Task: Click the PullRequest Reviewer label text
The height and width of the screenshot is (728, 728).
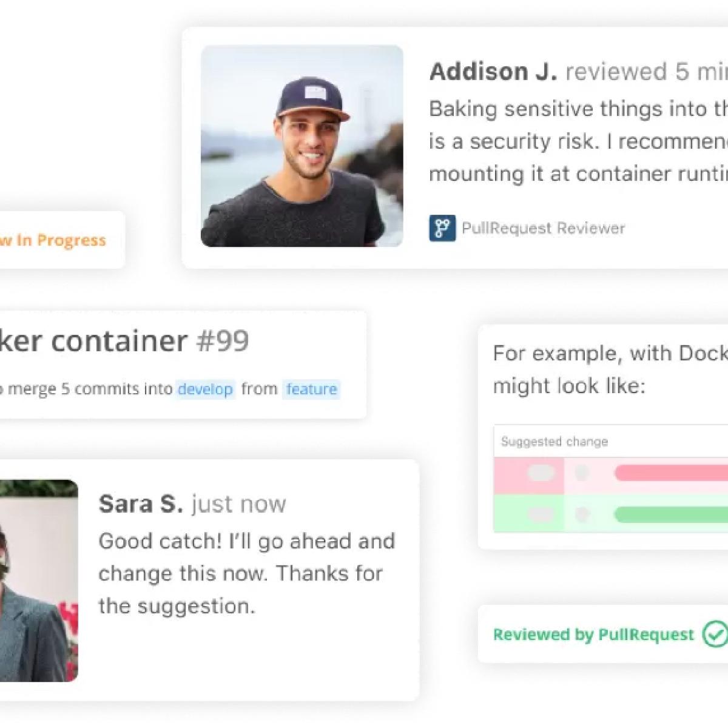Action: [x=543, y=228]
